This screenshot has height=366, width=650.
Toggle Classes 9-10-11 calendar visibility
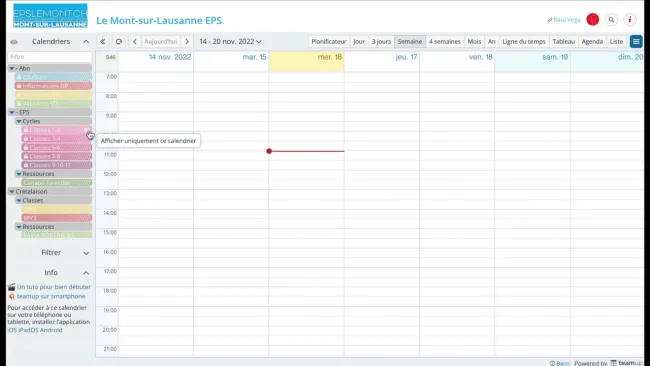(56, 165)
